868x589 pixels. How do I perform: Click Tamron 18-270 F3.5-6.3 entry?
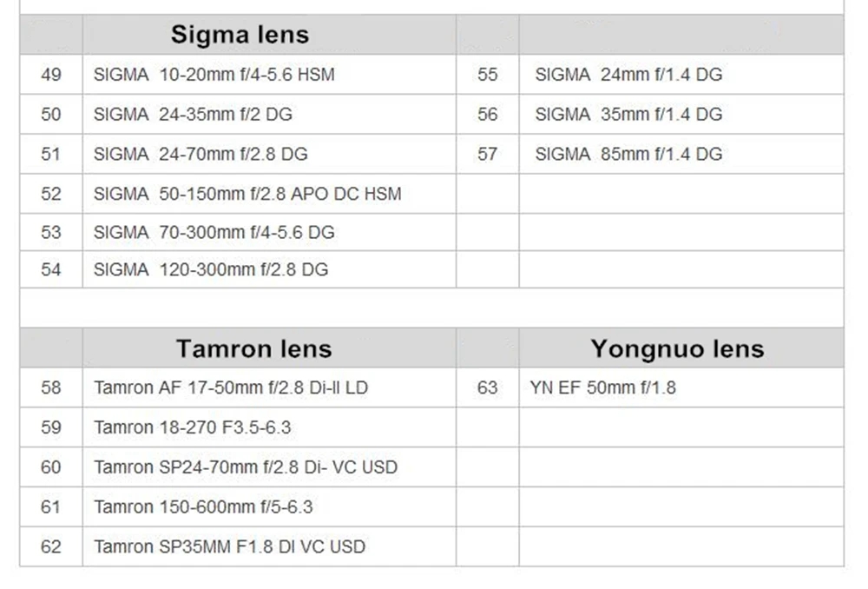point(192,427)
